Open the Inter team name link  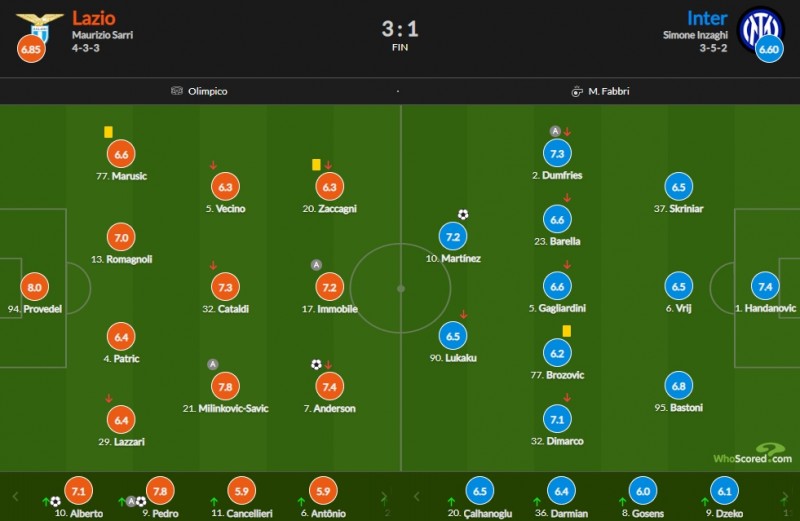click(707, 18)
